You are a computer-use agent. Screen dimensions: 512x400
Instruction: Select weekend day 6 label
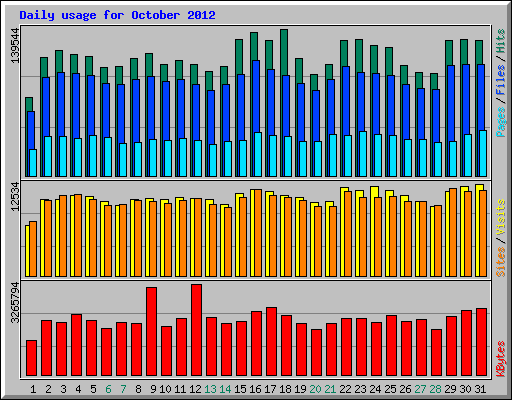tap(108, 389)
